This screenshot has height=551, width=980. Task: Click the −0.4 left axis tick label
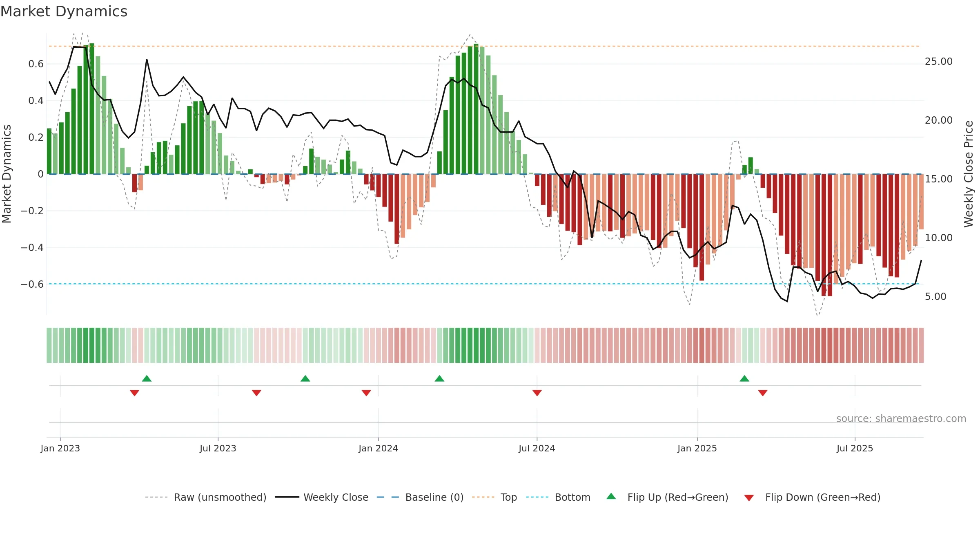click(x=32, y=248)
